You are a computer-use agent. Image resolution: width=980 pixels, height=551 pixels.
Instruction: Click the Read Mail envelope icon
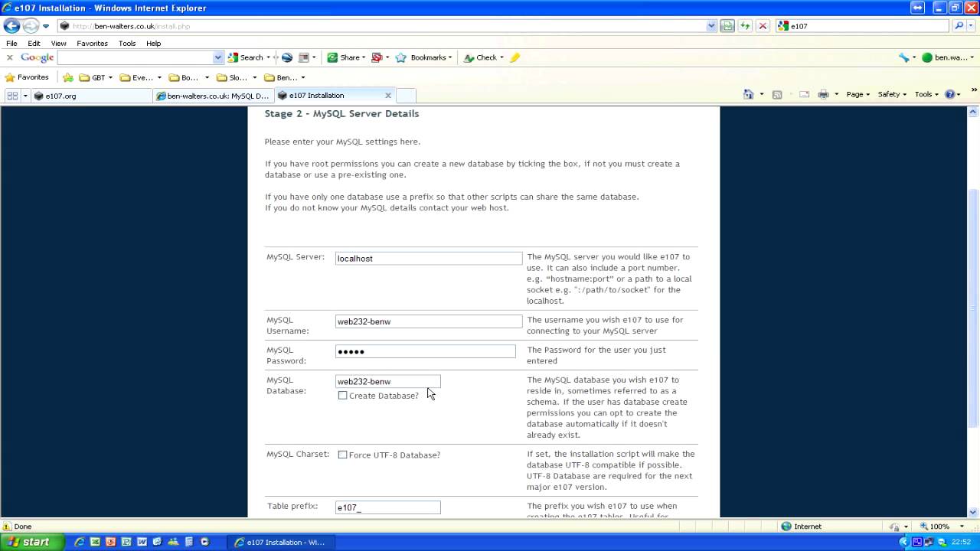coord(804,94)
